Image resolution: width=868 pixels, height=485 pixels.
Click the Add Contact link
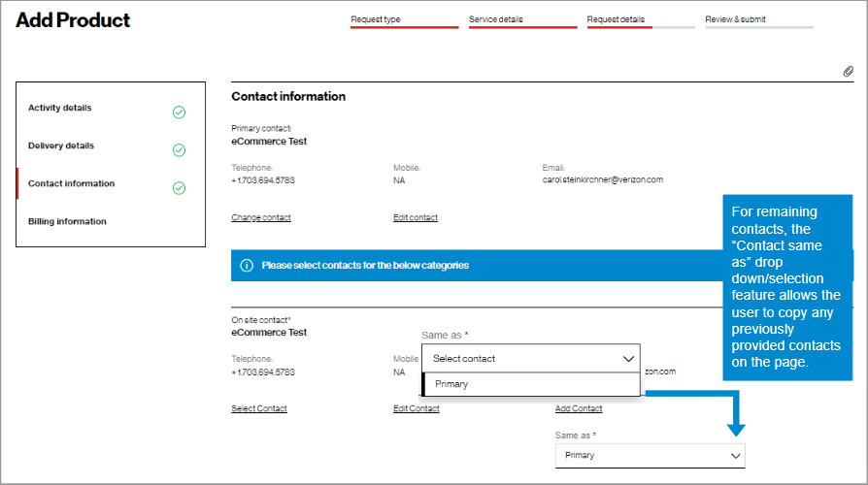tap(579, 408)
